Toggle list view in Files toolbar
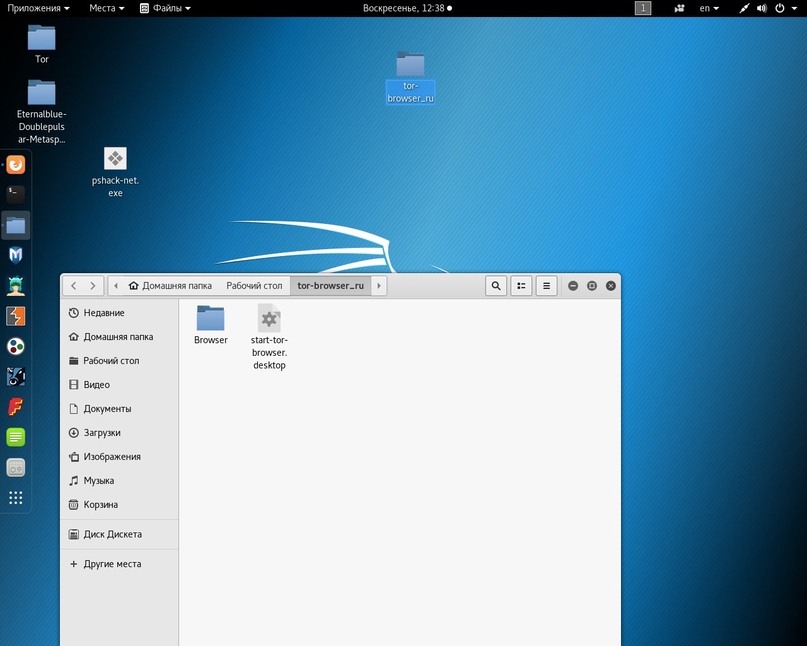The height and width of the screenshot is (646, 807). click(521, 286)
